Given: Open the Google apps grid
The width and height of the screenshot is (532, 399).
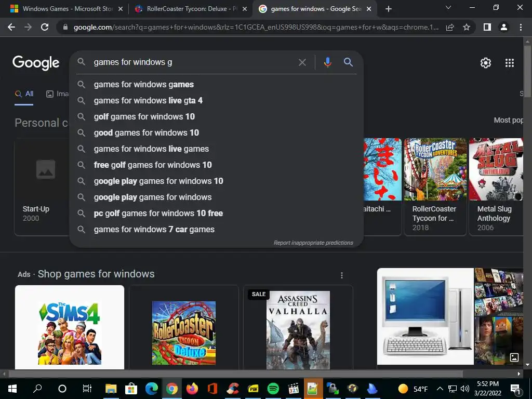Looking at the screenshot, I should [510, 63].
